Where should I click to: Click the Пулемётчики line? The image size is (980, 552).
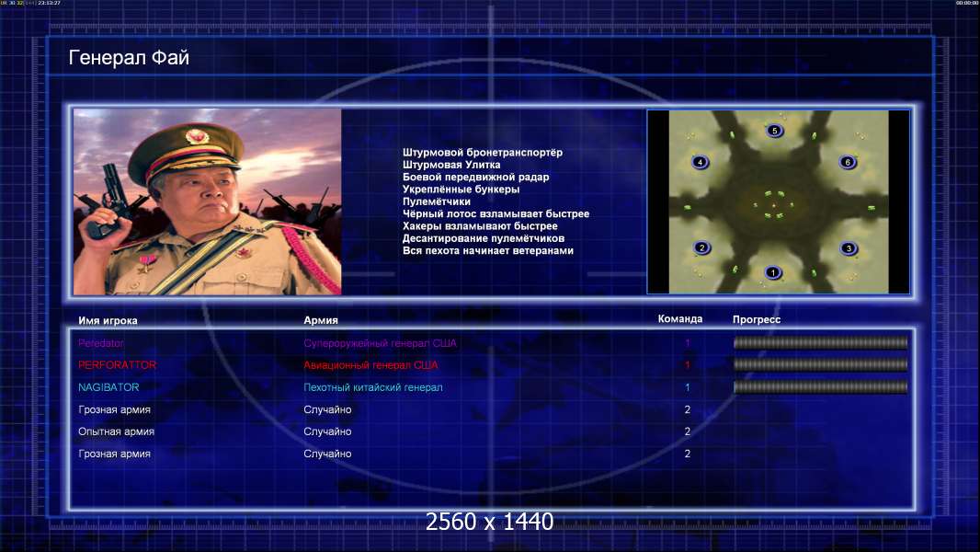coord(437,201)
